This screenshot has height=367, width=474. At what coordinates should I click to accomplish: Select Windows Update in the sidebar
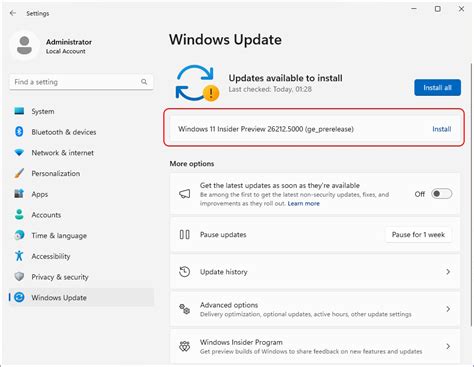tap(81, 297)
